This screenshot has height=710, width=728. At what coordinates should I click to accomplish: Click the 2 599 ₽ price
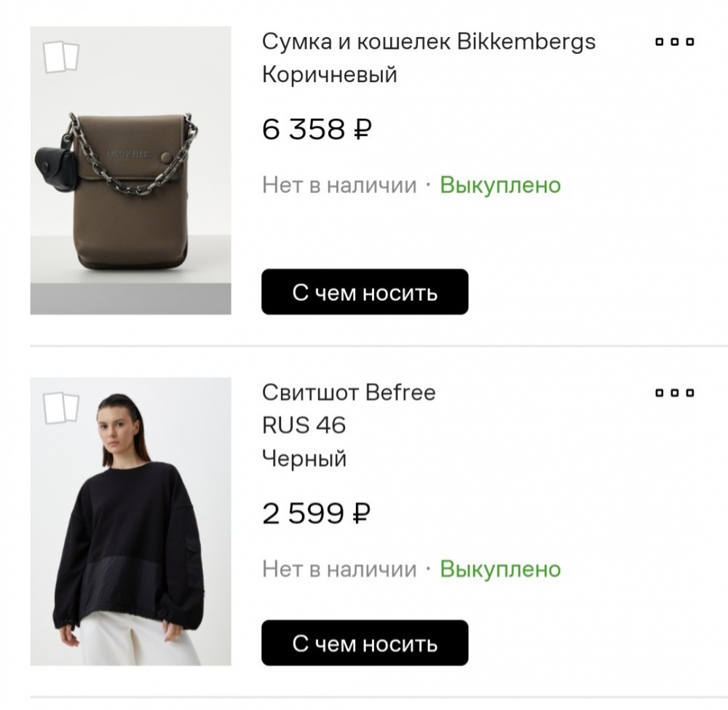pyautogui.click(x=316, y=514)
